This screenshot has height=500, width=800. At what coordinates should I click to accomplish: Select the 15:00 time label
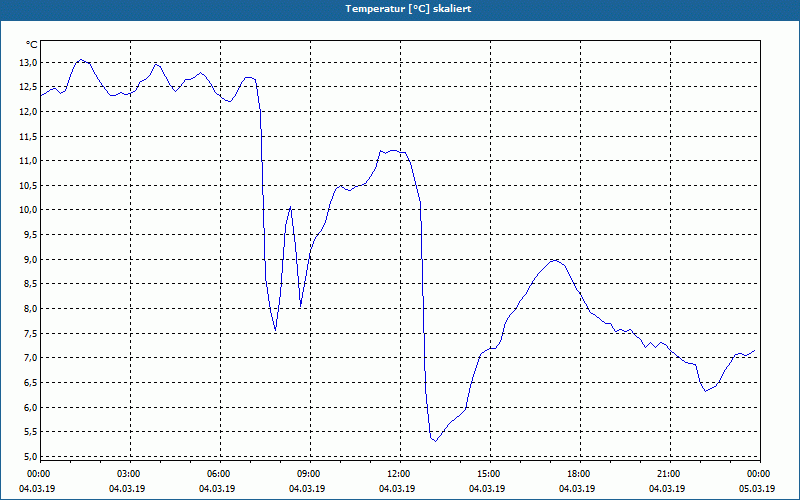pyautogui.click(x=487, y=474)
